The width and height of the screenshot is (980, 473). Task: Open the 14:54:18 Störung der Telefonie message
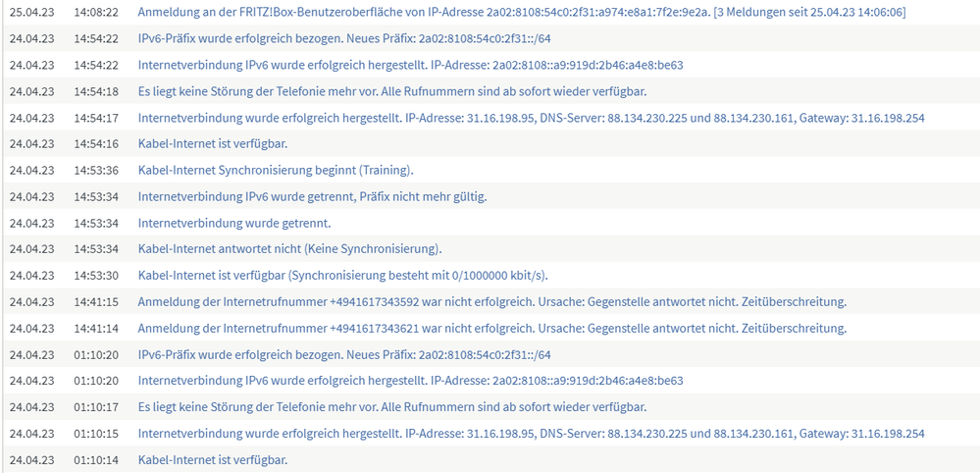pyautogui.click(x=391, y=91)
